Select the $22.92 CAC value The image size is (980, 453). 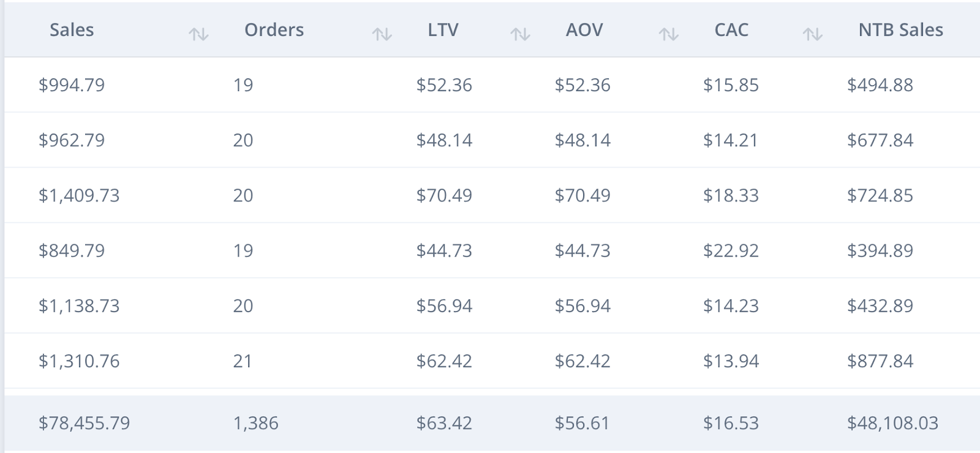(731, 250)
